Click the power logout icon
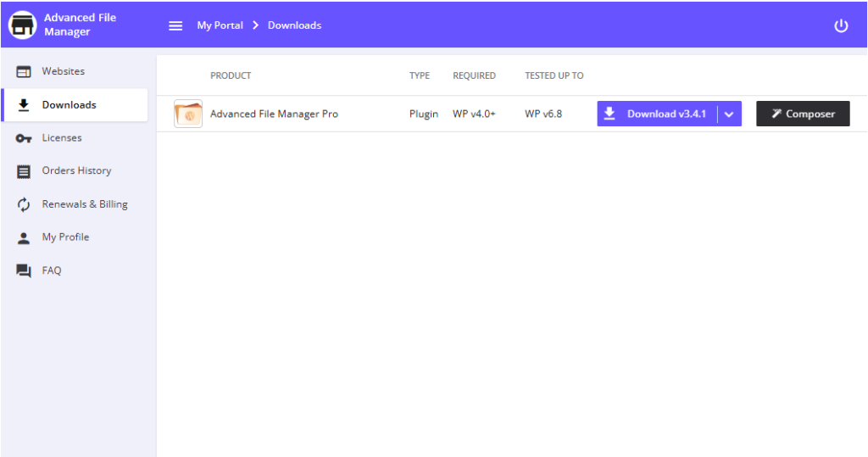The image size is (868, 457). (x=841, y=25)
